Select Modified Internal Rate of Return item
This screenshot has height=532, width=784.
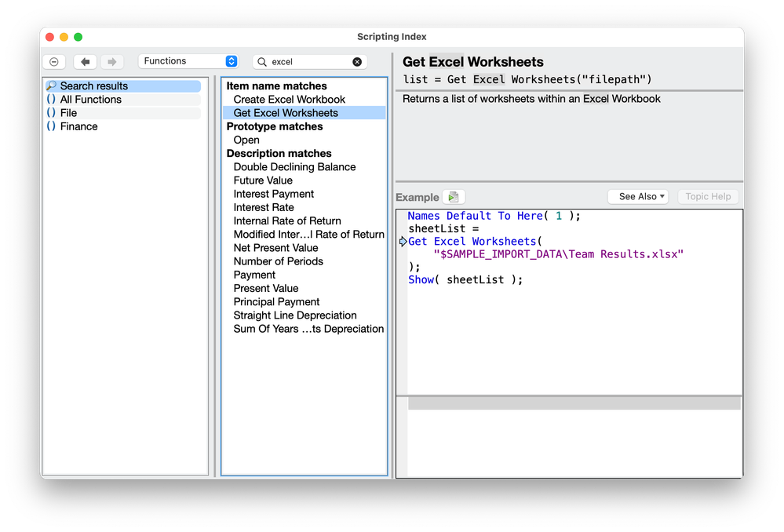(304, 235)
